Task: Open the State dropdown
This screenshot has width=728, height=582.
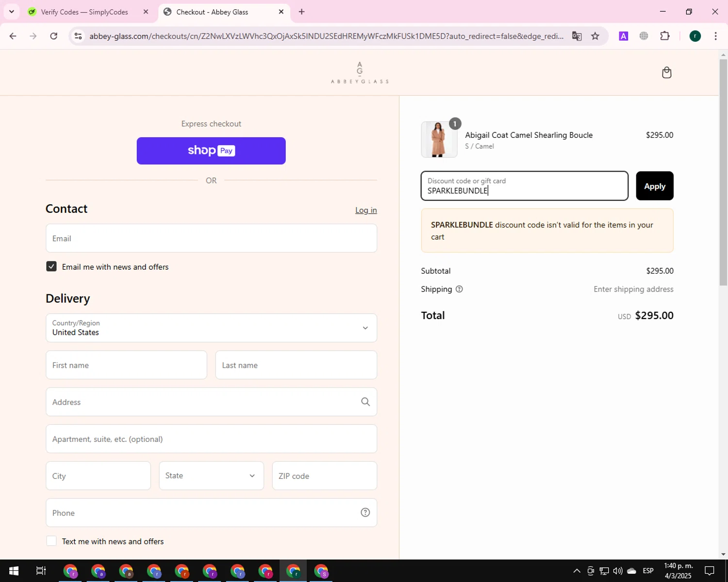Action: tap(211, 476)
